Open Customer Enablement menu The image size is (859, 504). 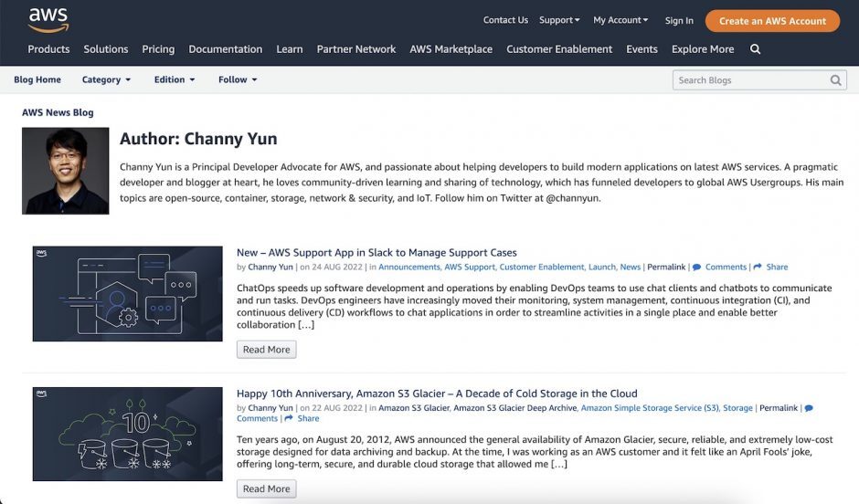pos(559,49)
